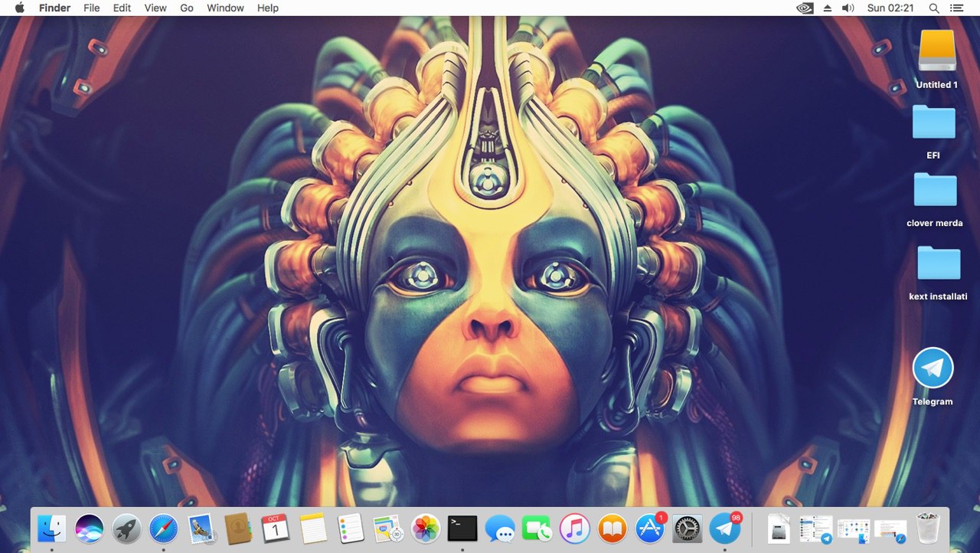Launch Launchpad rocket icon in Dock
This screenshot has height=553, width=980.
click(126, 528)
